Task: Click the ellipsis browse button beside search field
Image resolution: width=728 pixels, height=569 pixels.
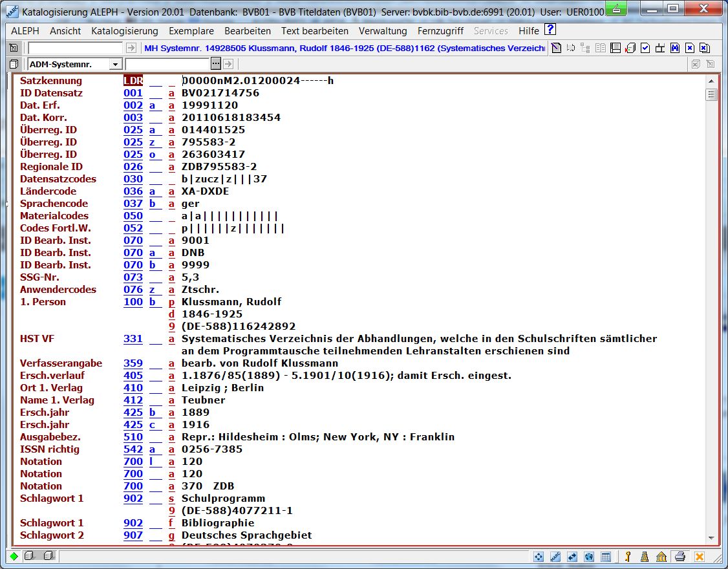Action: tap(216, 64)
